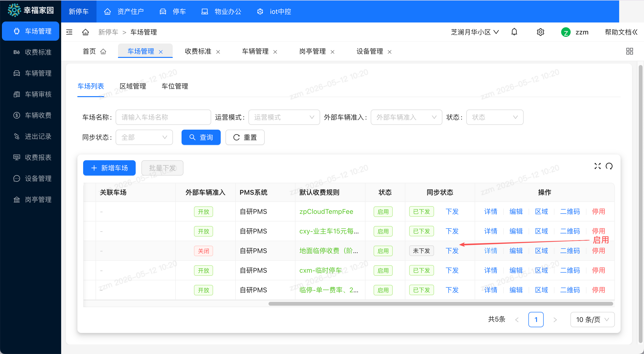Toggle fullscreen table view icon
This screenshot has height=354, width=644.
(x=597, y=166)
